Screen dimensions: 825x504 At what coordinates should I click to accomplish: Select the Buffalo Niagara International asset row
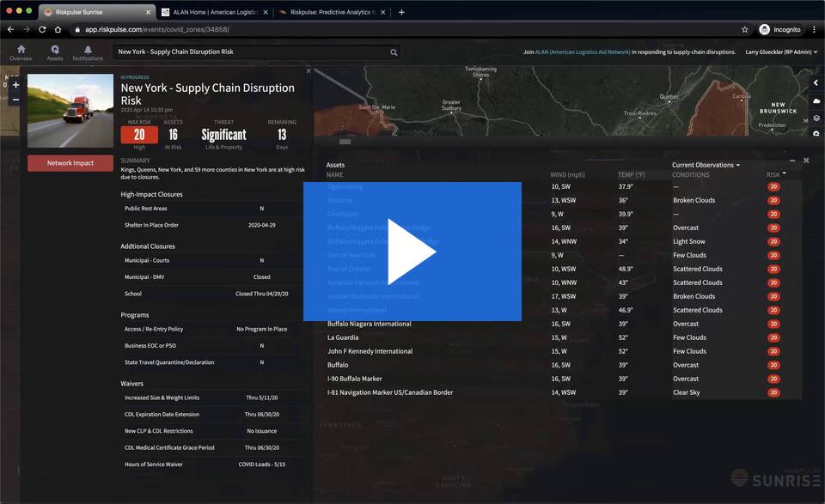(x=563, y=324)
